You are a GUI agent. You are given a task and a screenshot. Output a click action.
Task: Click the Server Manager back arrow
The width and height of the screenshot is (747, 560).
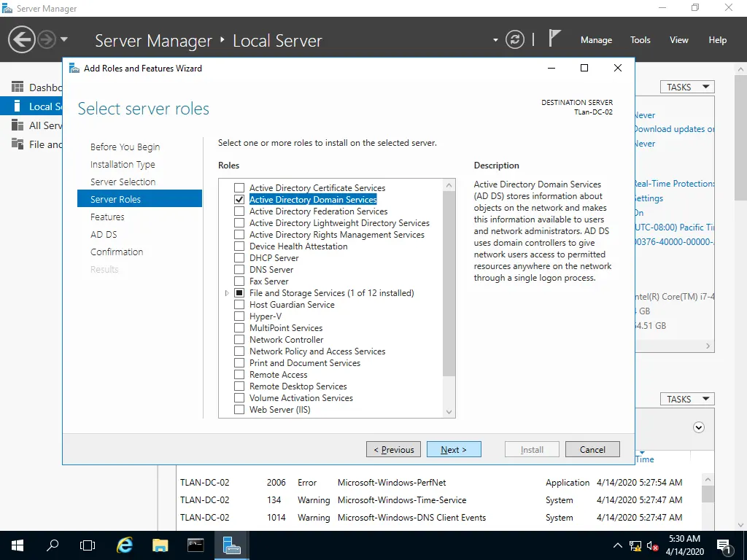pyautogui.click(x=22, y=39)
